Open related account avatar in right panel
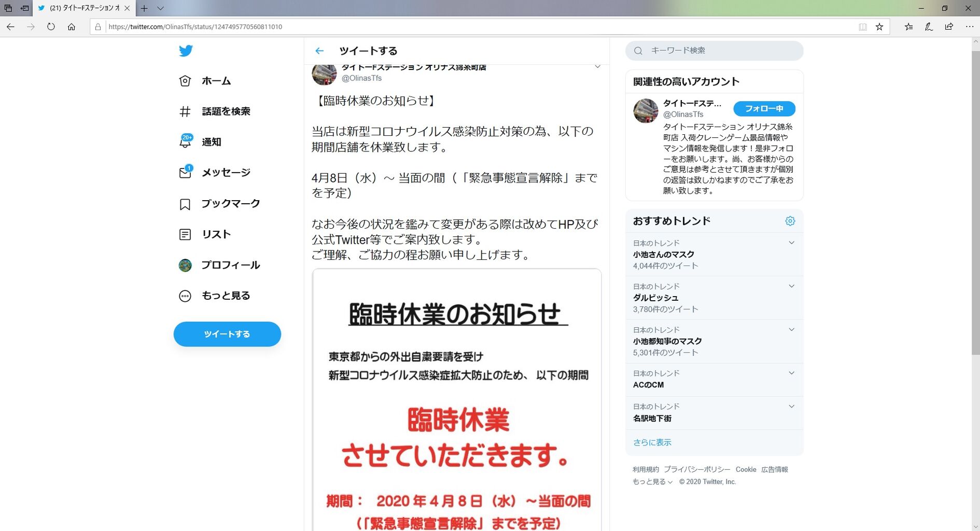Image resolution: width=980 pixels, height=531 pixels. click(x=646, y=111)
